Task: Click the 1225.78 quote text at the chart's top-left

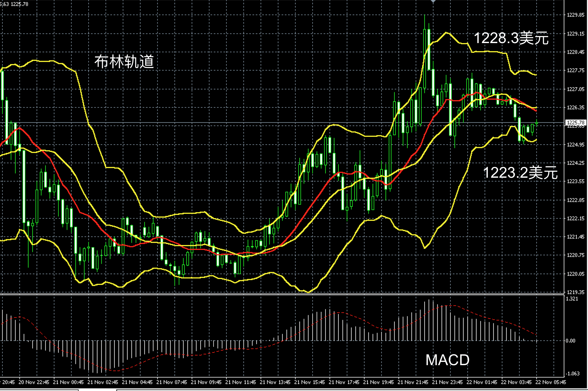Action: (19, 4)
